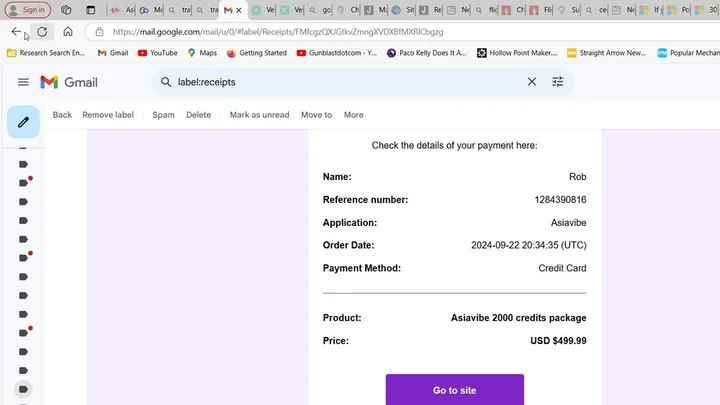Click the purple Go to site button
This screenshot has height=405, width=720.
click(455, 389)
